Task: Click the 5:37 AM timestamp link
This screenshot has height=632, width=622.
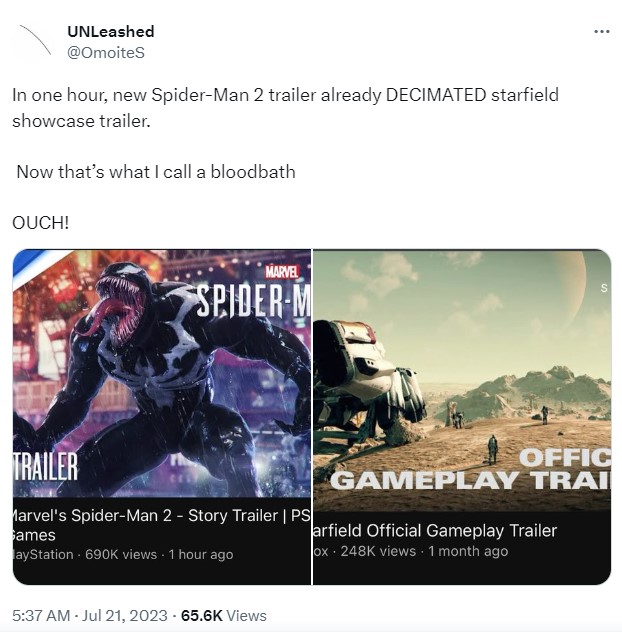Action: point(41,615)
